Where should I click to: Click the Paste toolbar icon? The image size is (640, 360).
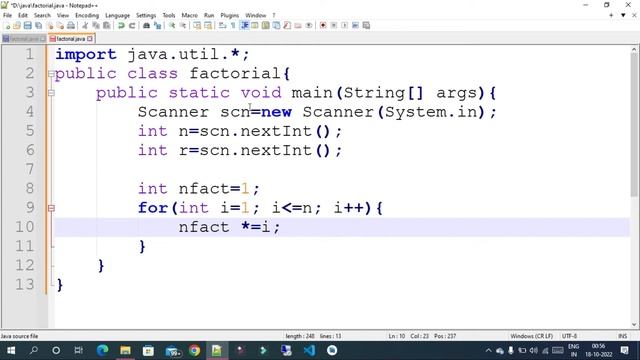pos(107,25)
